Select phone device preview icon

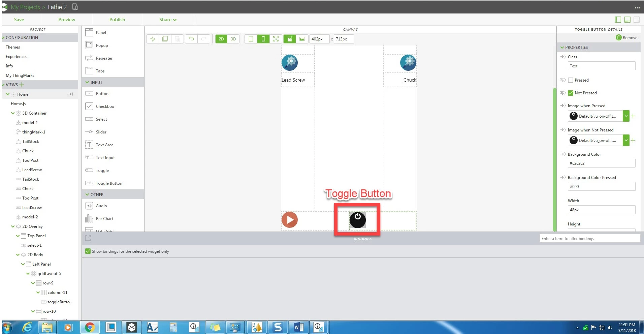[263, 39]
